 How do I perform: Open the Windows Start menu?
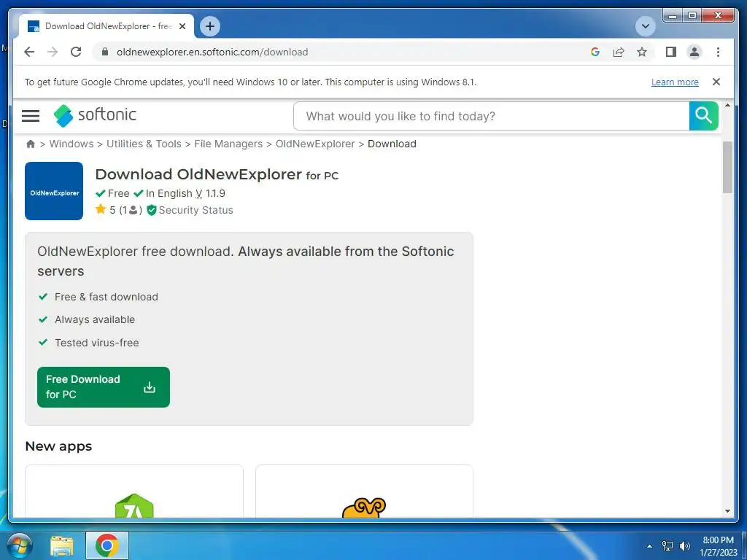tap(18, 545)
